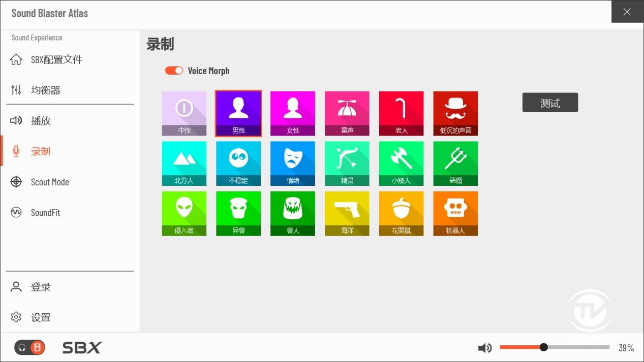Open 设置 settings
The width and height of the screenshot is (644, 362).
(70, 317)
